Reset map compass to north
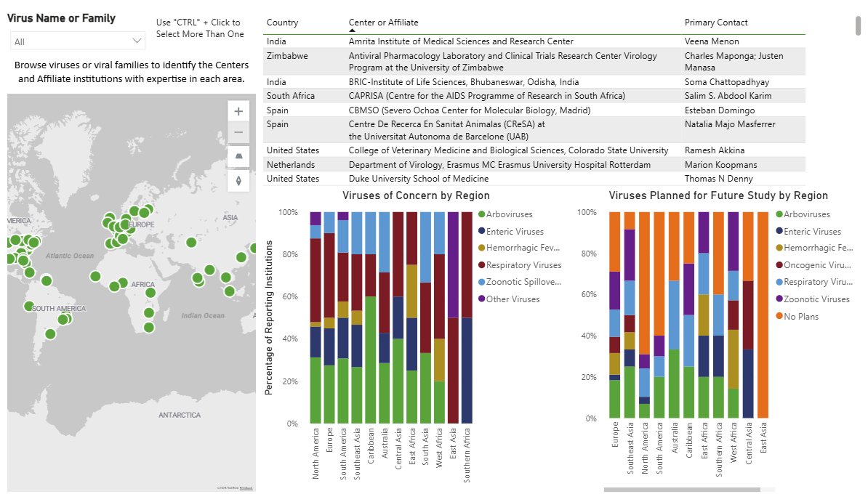The width and height of the screenshot is (868, 494). 238,181
